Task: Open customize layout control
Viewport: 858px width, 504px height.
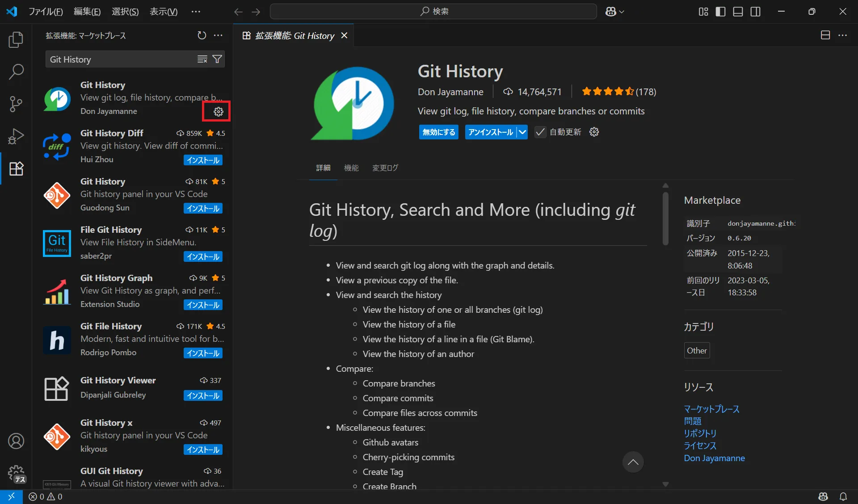Action: (703, 12)
